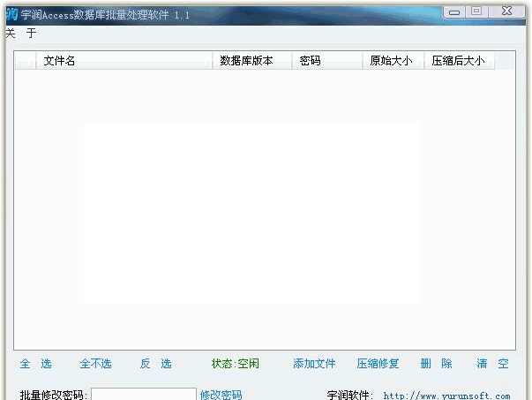Minimize the application window
Viewport: 532px width, 400px height.
click(x=455, y=11)
